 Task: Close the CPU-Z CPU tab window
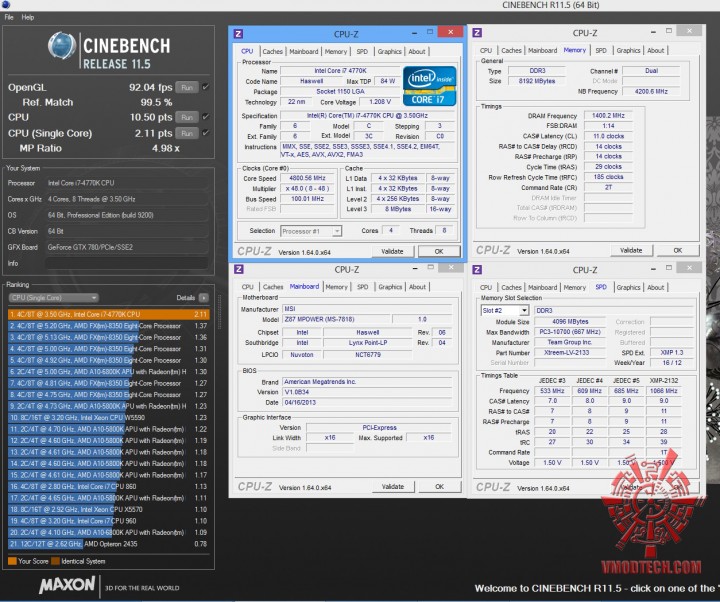pyautogui.click(x=450, y=32)
